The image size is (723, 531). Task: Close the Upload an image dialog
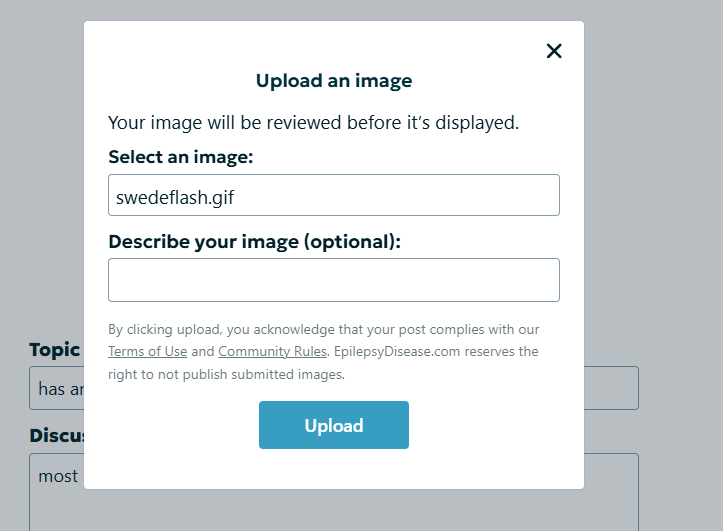click(554, 51)
